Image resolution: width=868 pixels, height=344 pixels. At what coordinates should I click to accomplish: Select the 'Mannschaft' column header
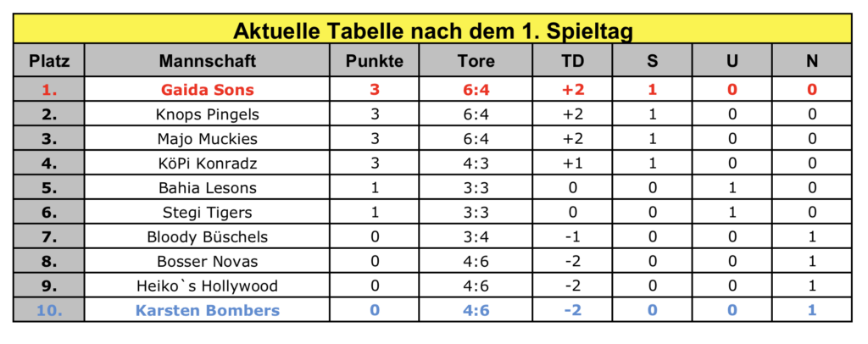point(208,61)
